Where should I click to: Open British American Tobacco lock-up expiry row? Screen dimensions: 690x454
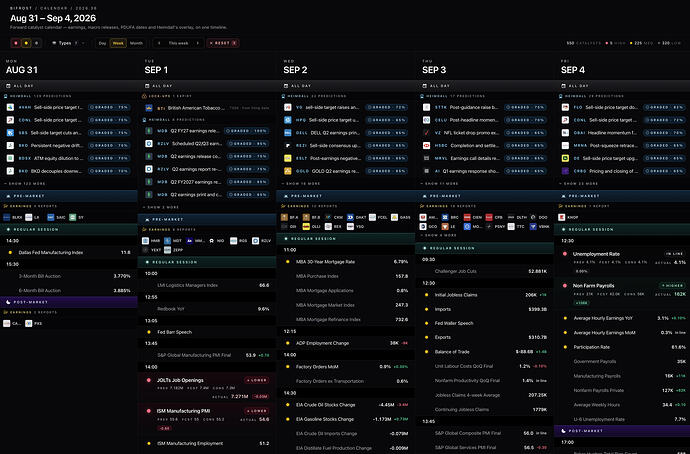pos(207,108)
